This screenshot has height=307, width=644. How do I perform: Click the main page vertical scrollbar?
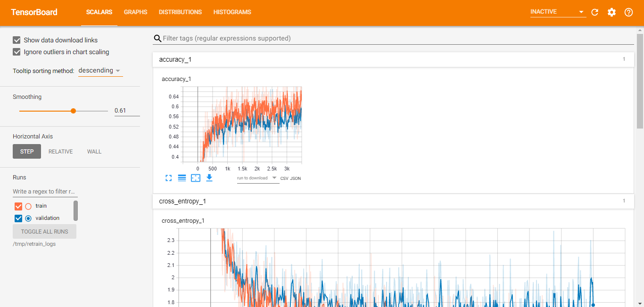[640, 80]
